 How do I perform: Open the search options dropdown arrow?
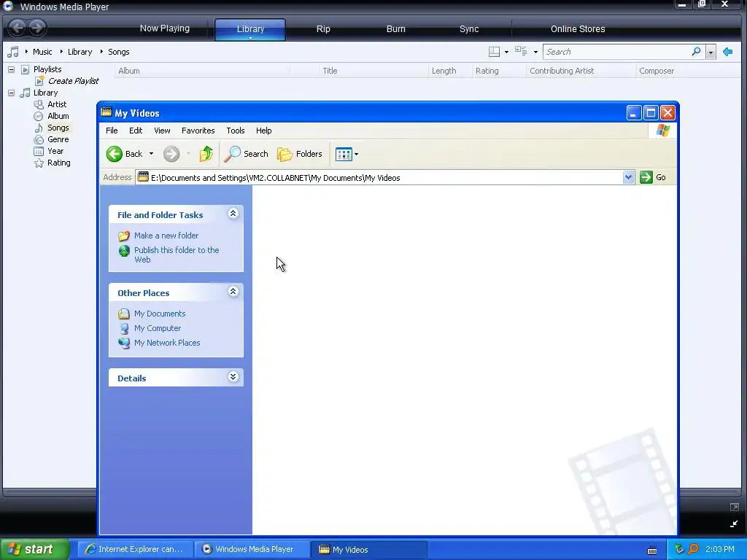711,52
